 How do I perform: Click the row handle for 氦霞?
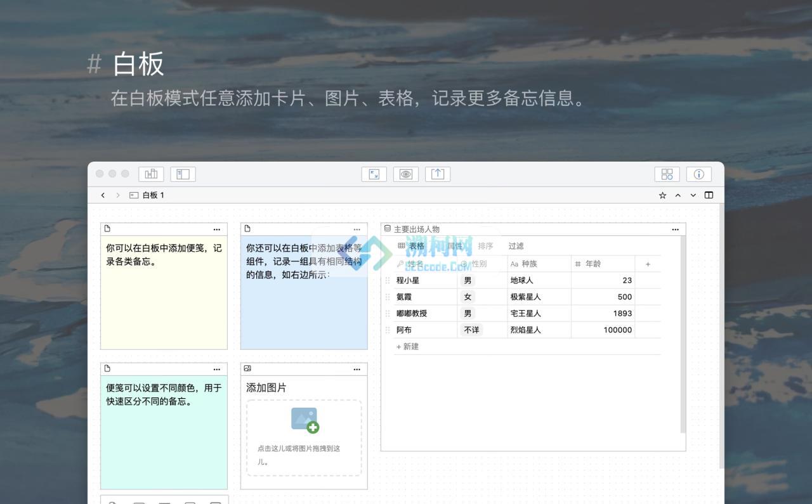388,297
